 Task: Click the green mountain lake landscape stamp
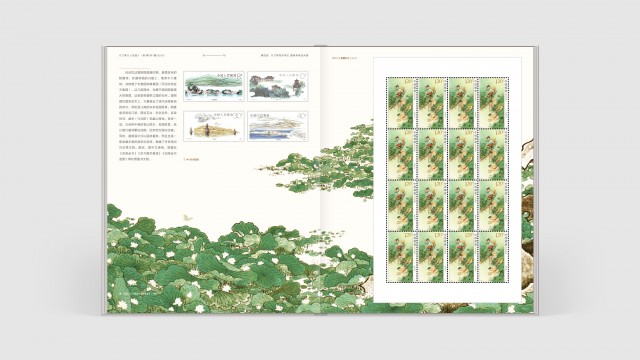click(213, 87)
